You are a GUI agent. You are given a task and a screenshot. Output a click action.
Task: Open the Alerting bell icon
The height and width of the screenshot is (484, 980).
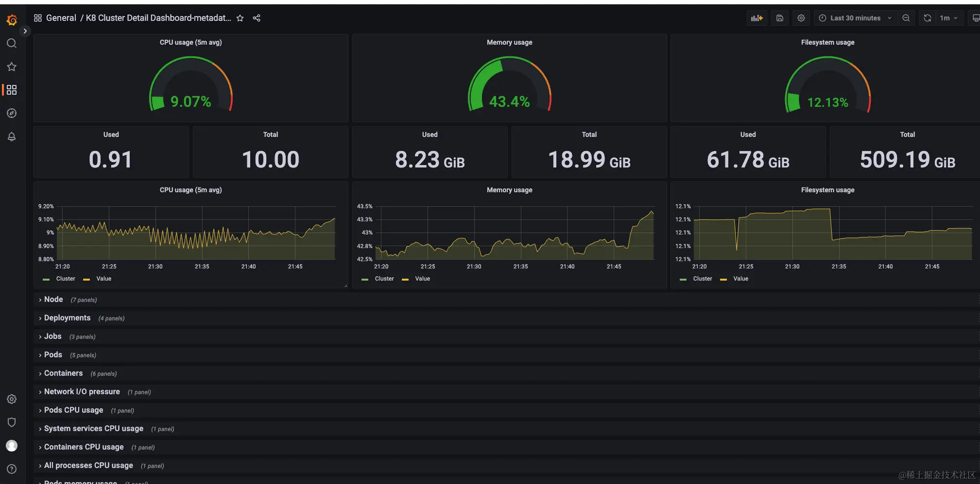tap(12, 136)
